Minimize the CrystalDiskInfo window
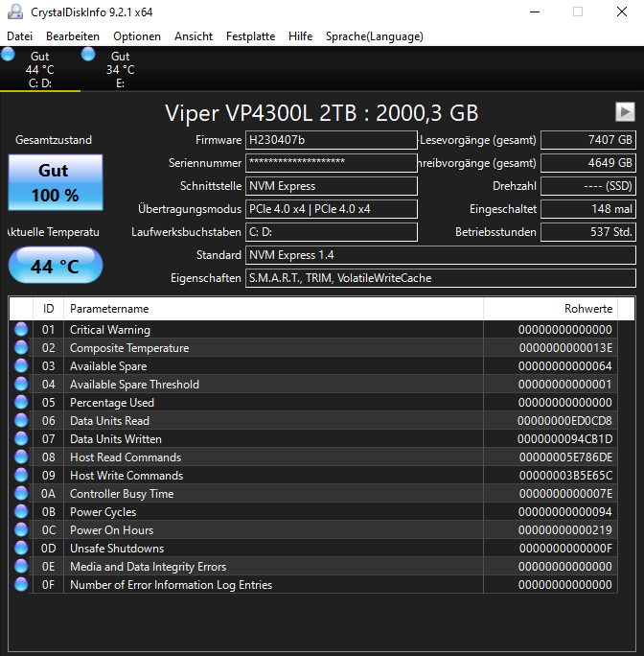Image resolution: width=644 pixels, height=656 pixels. (535, 12)
